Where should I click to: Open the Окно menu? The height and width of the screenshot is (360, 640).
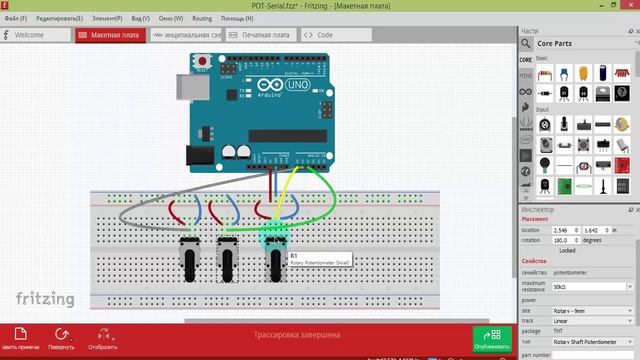coord(171,18)
